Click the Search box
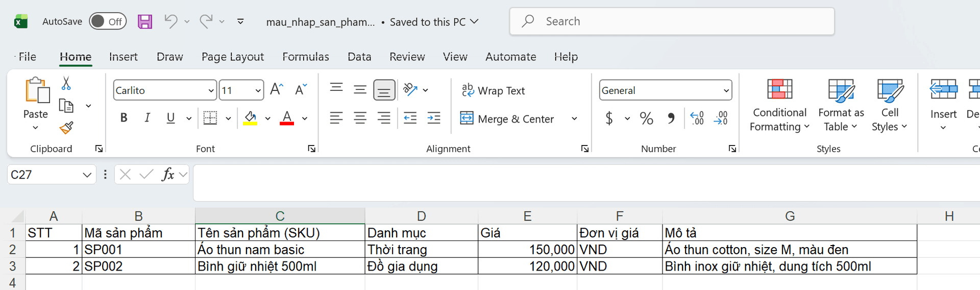 point(672,21)
